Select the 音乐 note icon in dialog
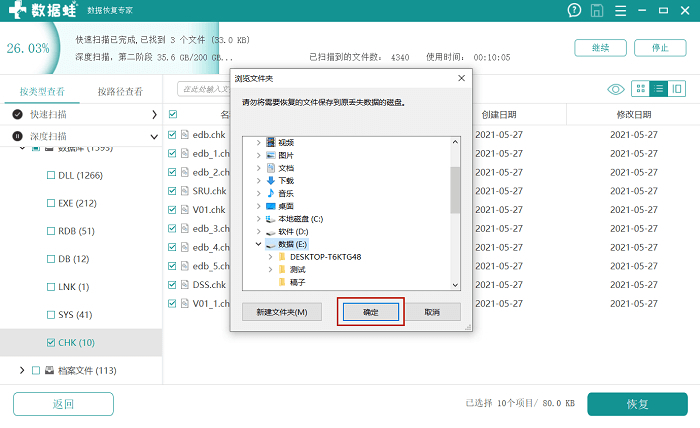This screenshot has width=700, height=428. click(271, 193)
